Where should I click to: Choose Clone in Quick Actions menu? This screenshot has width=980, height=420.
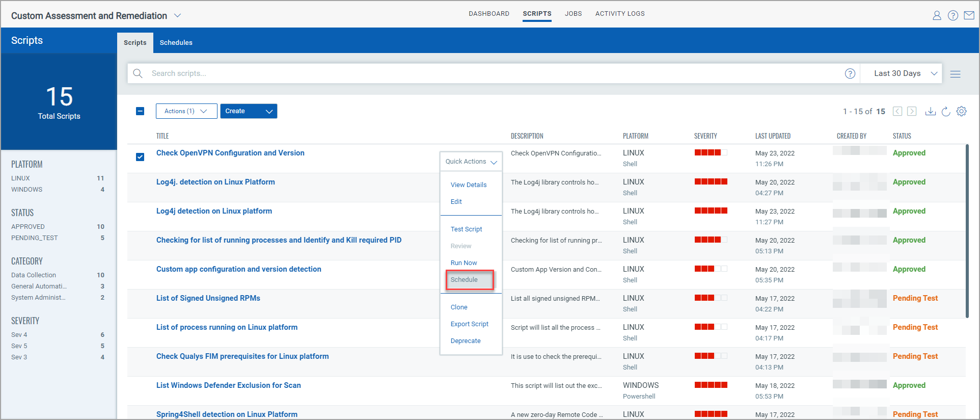[x=459, y=307]
